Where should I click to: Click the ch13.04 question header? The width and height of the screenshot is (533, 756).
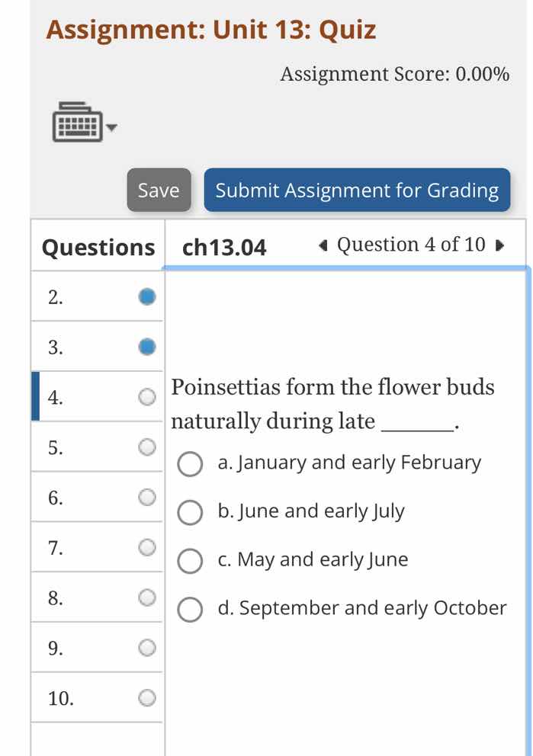click(x=225, y=248)
